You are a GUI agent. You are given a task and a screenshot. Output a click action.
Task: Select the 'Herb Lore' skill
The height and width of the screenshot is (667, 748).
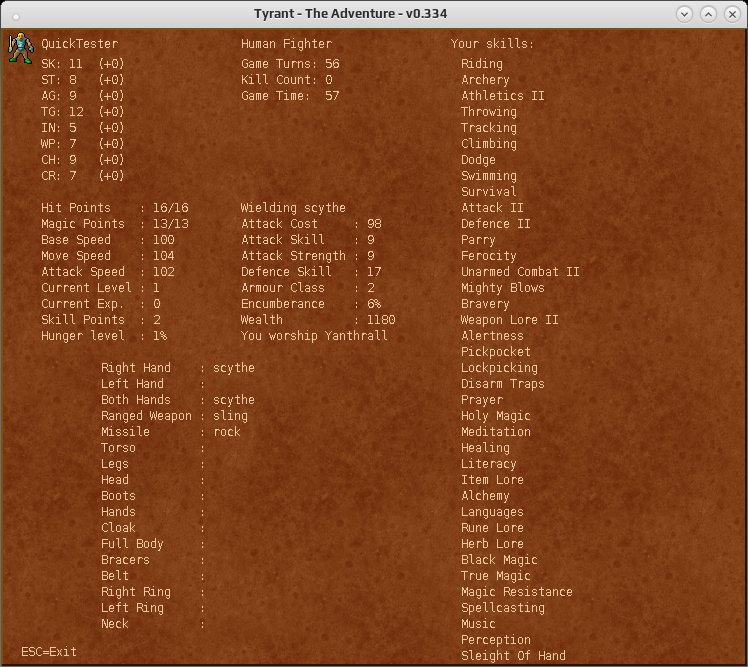click(492, 544)
